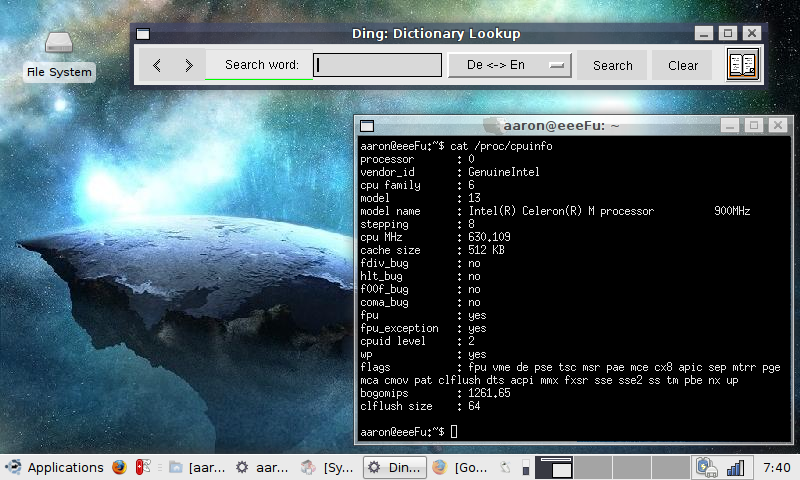Image resolution: width=800 pixels, height=480 pixels.
Task: Click the 'clflush size' line
Action: click(x=420, y=407)
